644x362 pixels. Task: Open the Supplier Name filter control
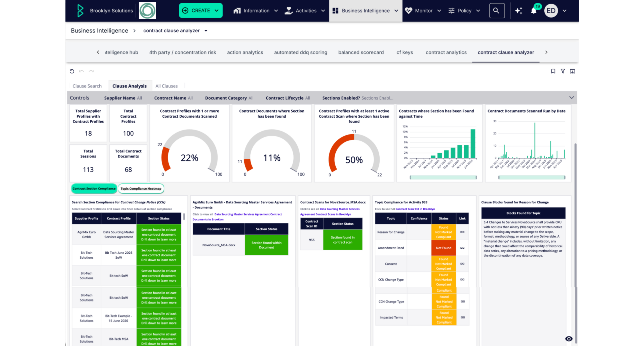coord(123,98)
